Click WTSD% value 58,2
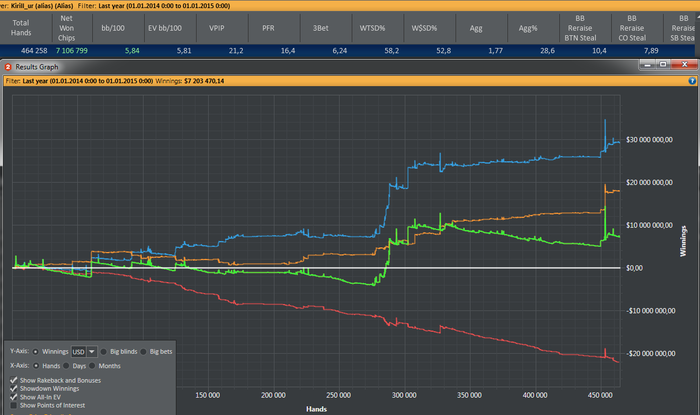The image size is (700, 415). coord(392,50)
